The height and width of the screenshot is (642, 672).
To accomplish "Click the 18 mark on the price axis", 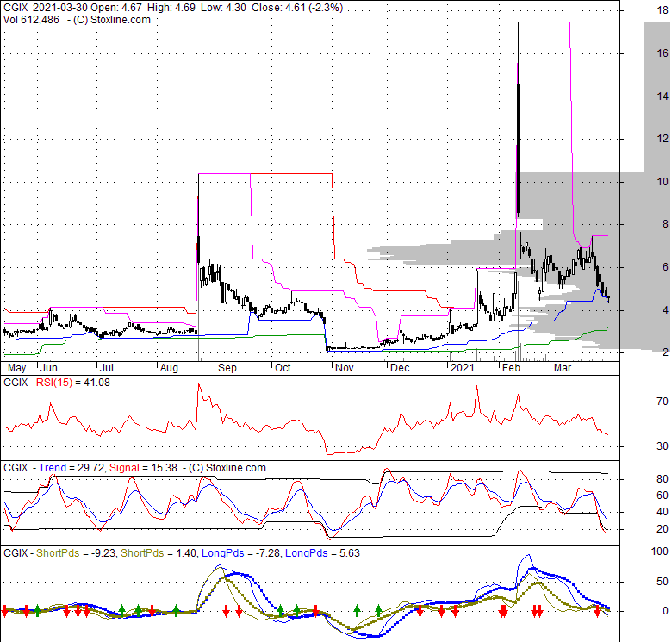I will coord(663,10).
